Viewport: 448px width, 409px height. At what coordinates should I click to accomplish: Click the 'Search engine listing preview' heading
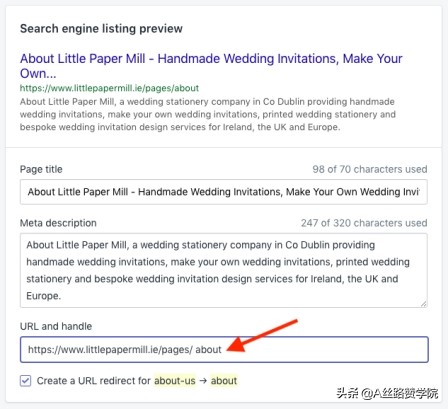click(x=101, y=29)
